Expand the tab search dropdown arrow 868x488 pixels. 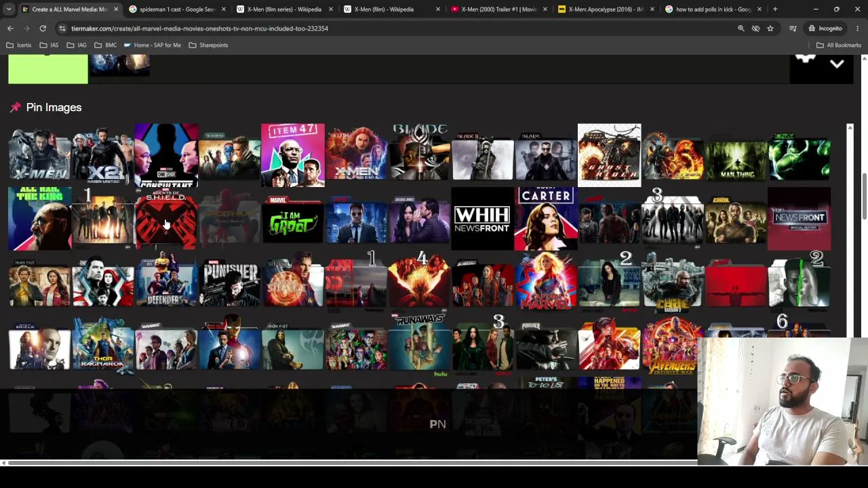10,9
